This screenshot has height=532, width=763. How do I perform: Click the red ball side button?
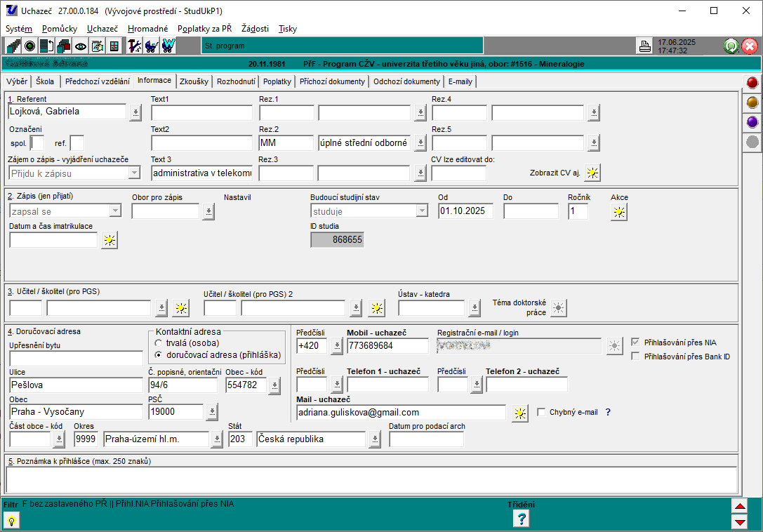(x=752, y=83)
